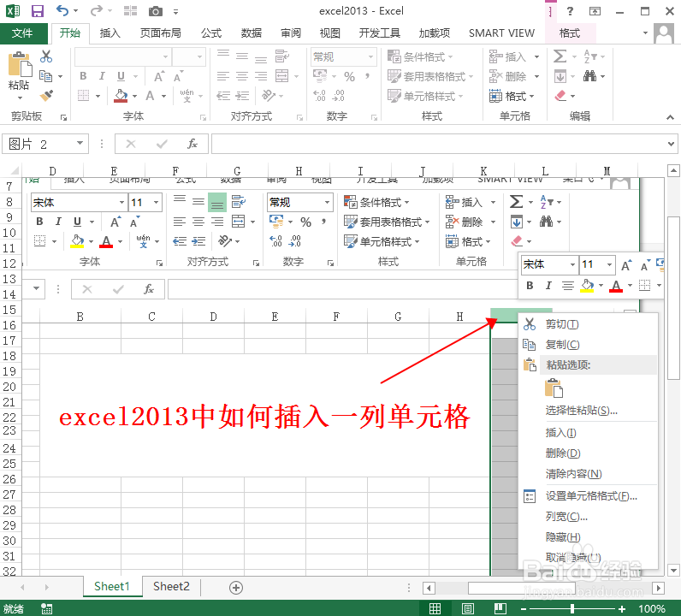Click macro recording icon in status bar
This screenshot has height=616, width=681.
click(x=46, y=609)
